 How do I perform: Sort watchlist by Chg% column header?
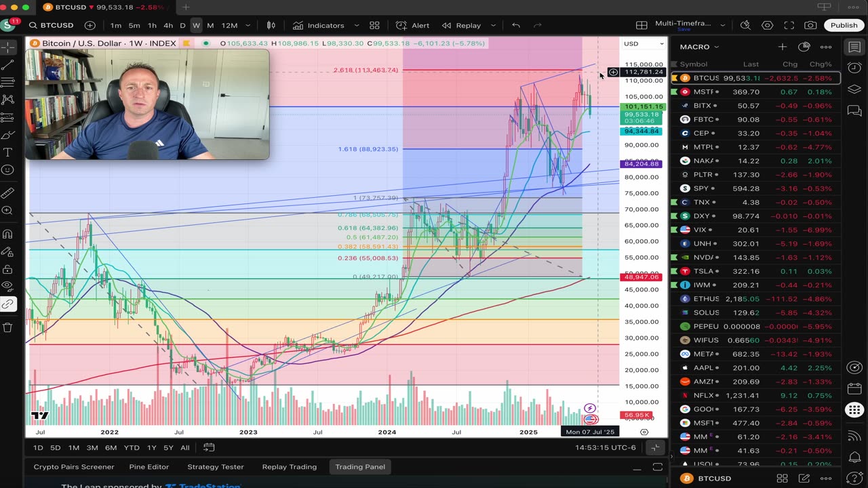tap(821, 64)
